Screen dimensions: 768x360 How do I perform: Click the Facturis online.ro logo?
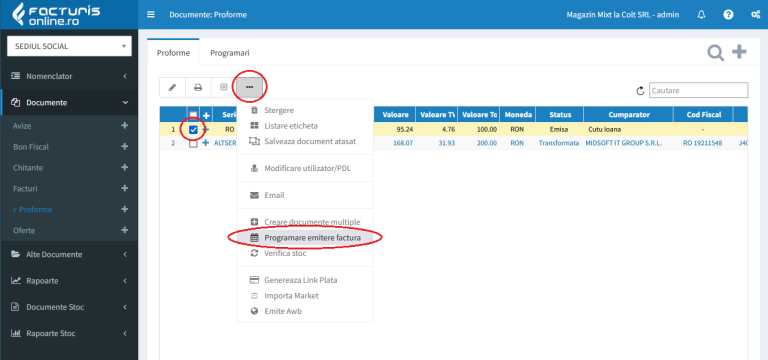click(x=56, y=14)
